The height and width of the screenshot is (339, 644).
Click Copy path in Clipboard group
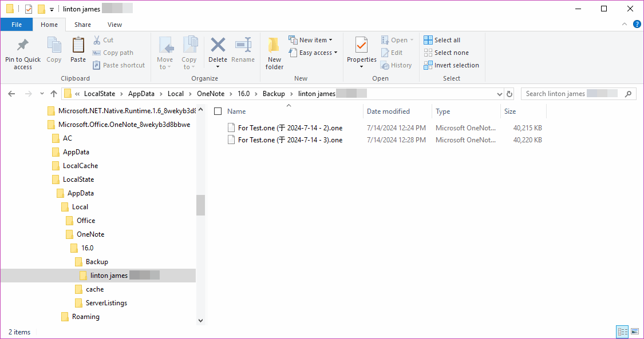(x=113, y=53)
